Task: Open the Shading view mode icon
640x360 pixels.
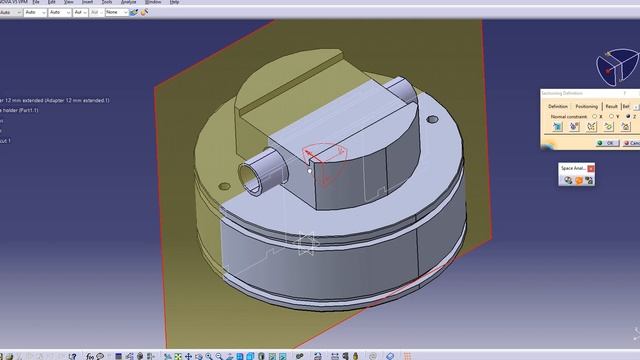Action: [261, 356]
